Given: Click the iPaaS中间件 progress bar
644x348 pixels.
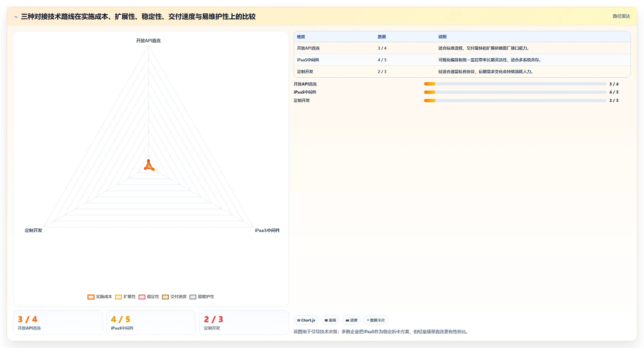Looking at the screenshot, I should coord(515,92).
